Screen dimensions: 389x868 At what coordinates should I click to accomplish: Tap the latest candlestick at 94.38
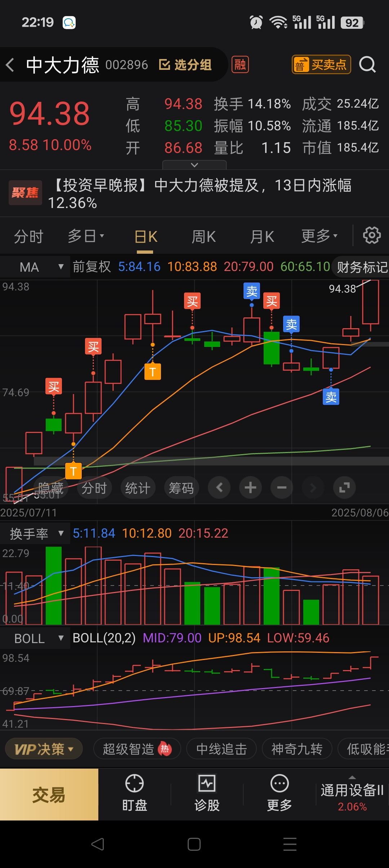tap(371, 305)
